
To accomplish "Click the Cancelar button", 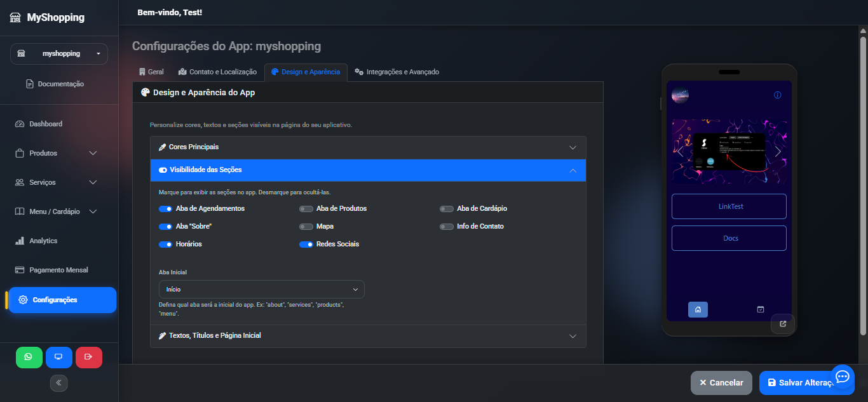I will pos(721,383).
